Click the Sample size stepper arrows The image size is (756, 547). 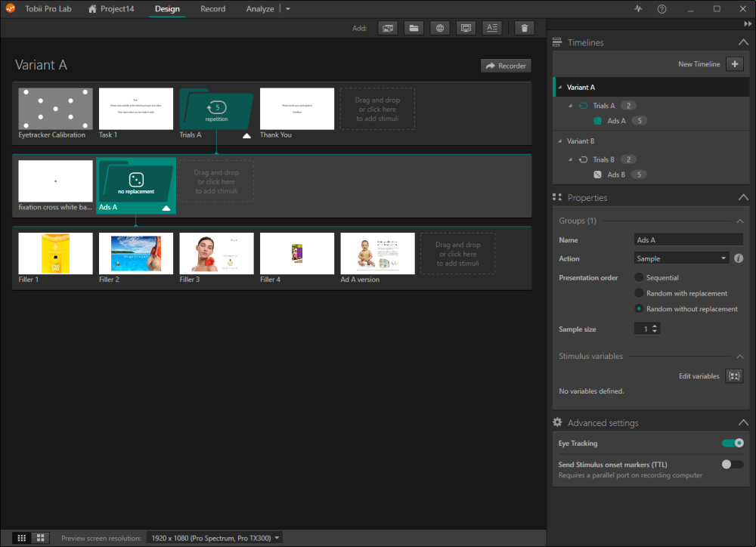654,329
